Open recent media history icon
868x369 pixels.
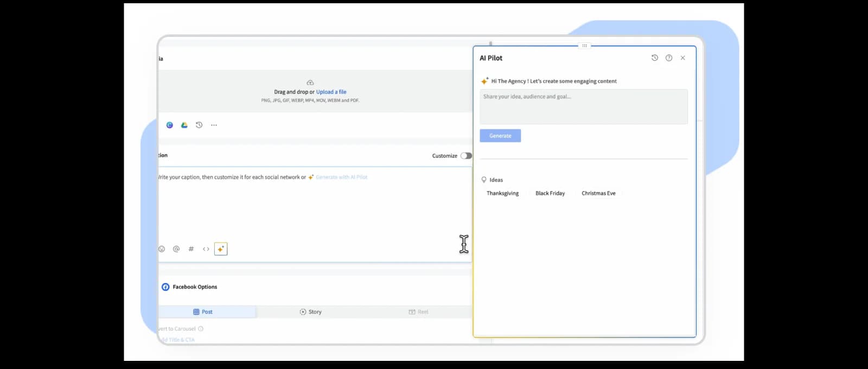point(199,125)
